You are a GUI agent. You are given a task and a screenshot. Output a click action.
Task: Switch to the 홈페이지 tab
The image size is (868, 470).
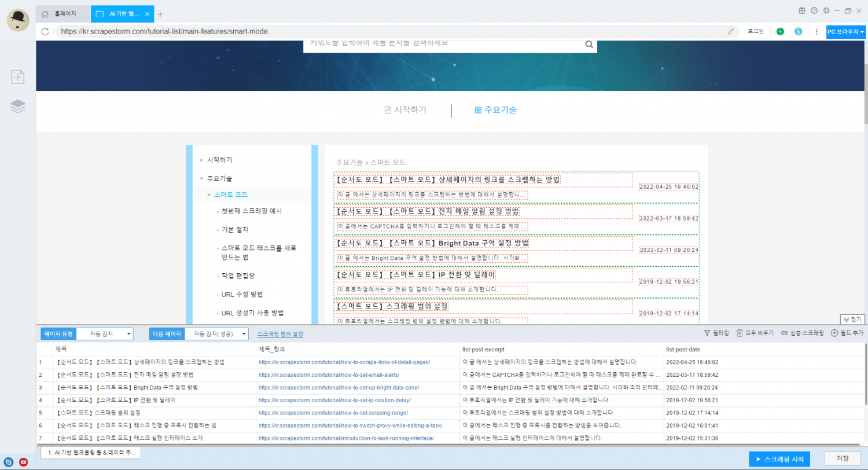point(62,13)
